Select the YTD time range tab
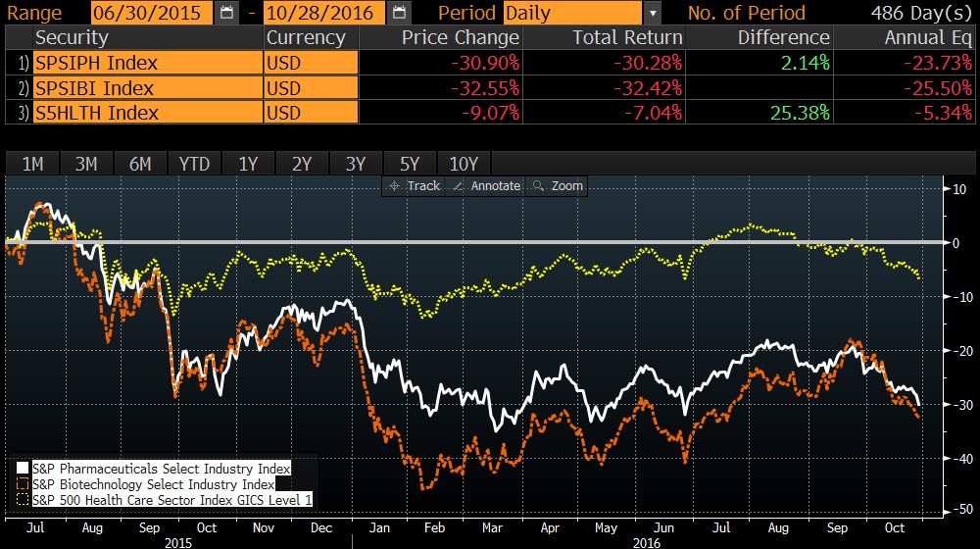The width and height of the screenshot is (980, 549). [x=194, y=164]
